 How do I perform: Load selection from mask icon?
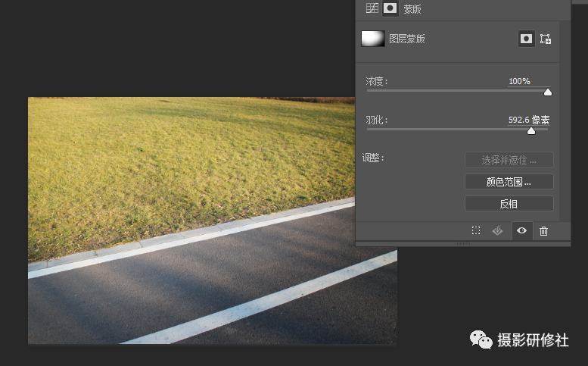pos(476,230)
